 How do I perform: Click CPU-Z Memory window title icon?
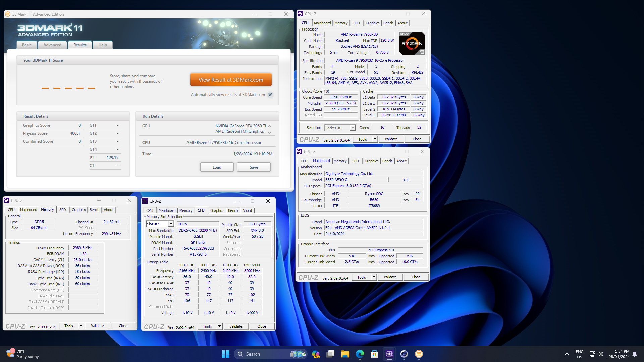6,200
